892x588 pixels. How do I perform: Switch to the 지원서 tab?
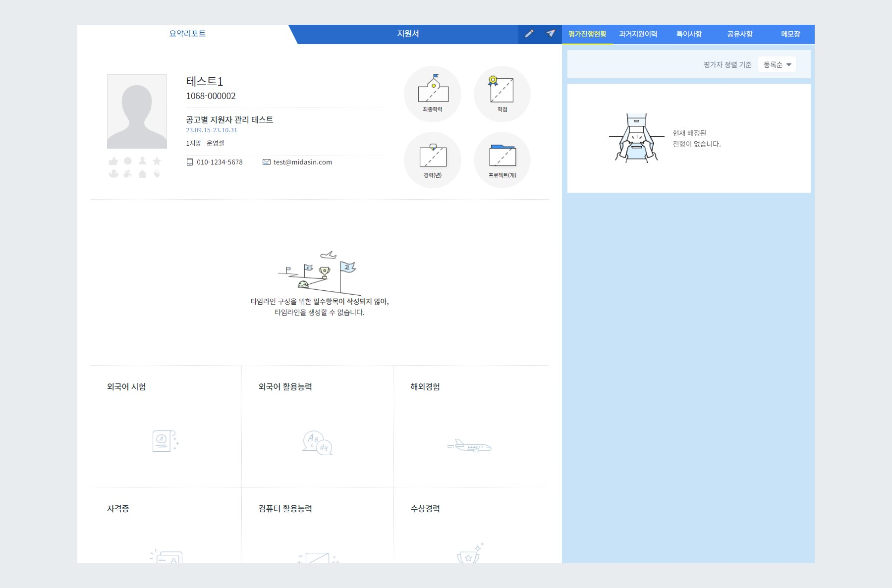pos(408,34)
